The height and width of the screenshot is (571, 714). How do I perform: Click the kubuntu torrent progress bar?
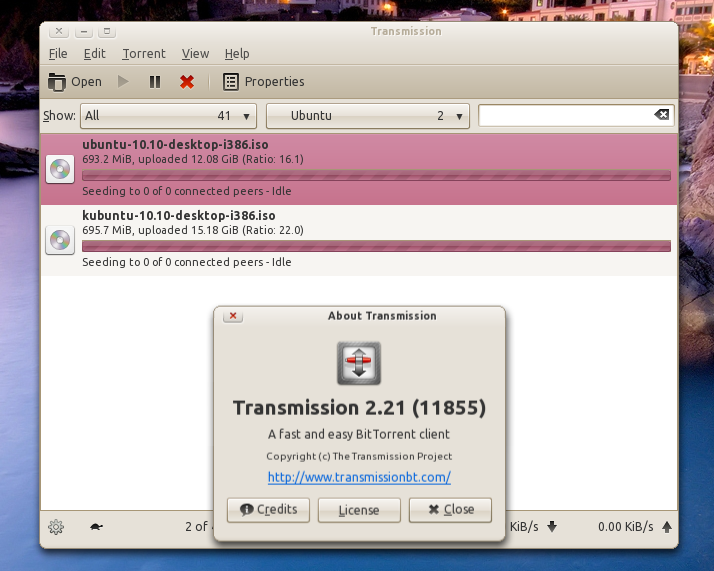pos(376,246)
